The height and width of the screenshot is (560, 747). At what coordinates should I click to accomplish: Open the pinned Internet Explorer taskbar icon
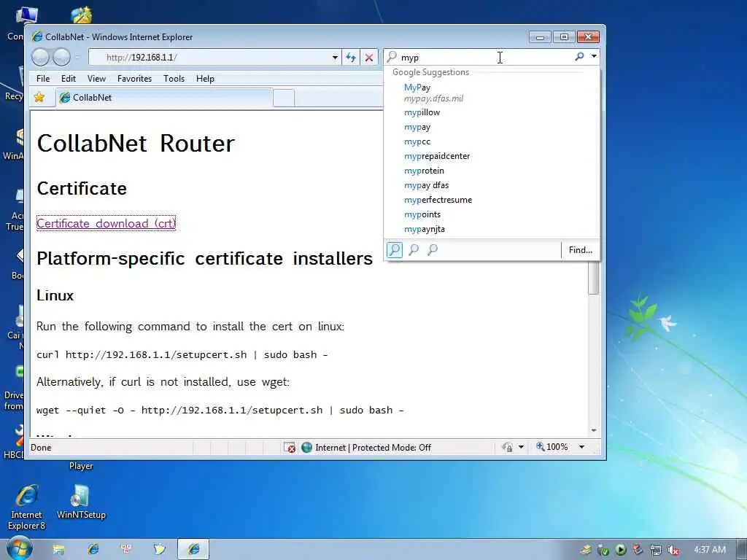pos(93,549)
